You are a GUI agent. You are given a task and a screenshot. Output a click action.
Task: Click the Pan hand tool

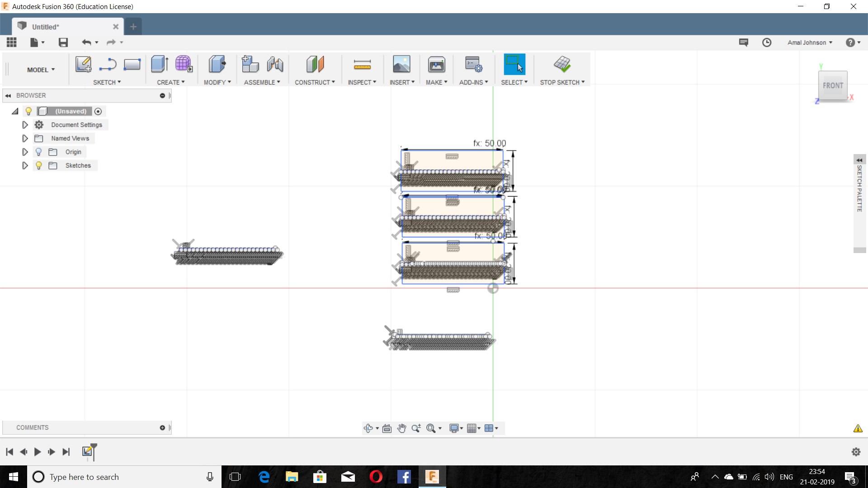click(x=401, y=428)
